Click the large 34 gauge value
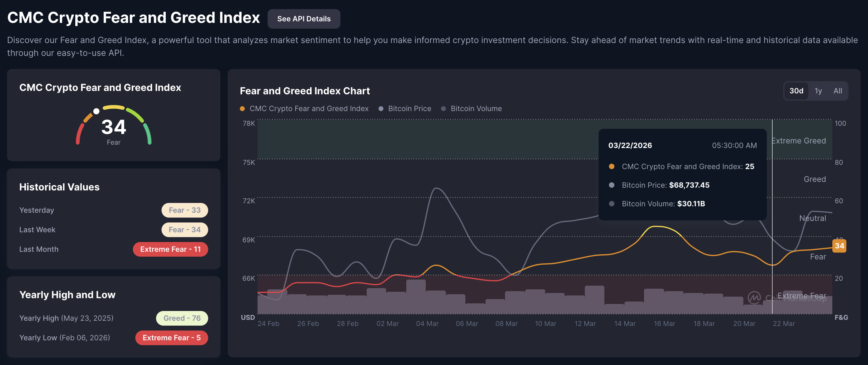 [114, 127]
